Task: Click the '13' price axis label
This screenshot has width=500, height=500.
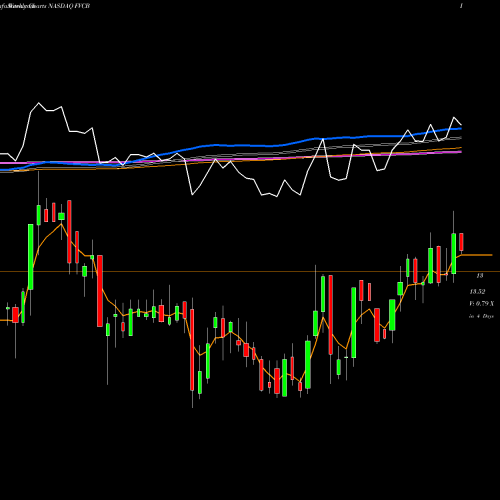Action: (x=480, y=276)
